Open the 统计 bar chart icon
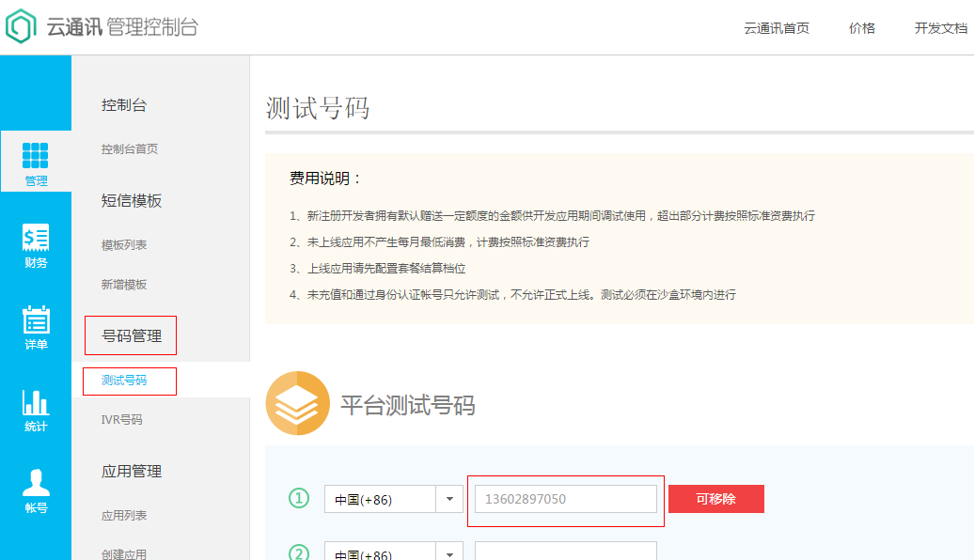 coord(36,402)
